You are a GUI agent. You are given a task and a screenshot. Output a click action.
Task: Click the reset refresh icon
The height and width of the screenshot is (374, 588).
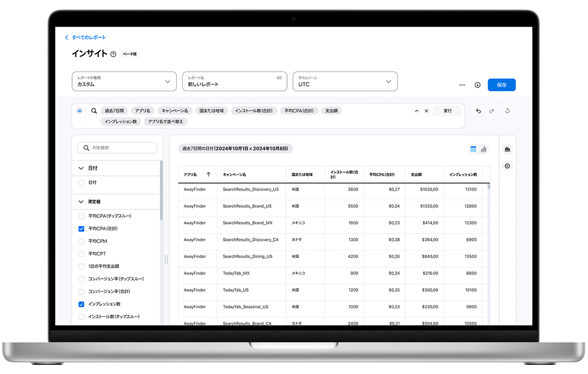507,111
